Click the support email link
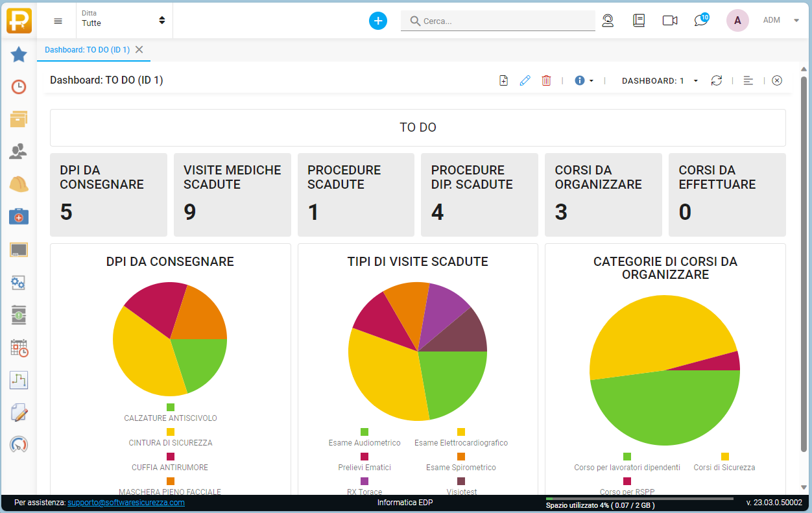The image size is (812, 513). tap(126, 503)
